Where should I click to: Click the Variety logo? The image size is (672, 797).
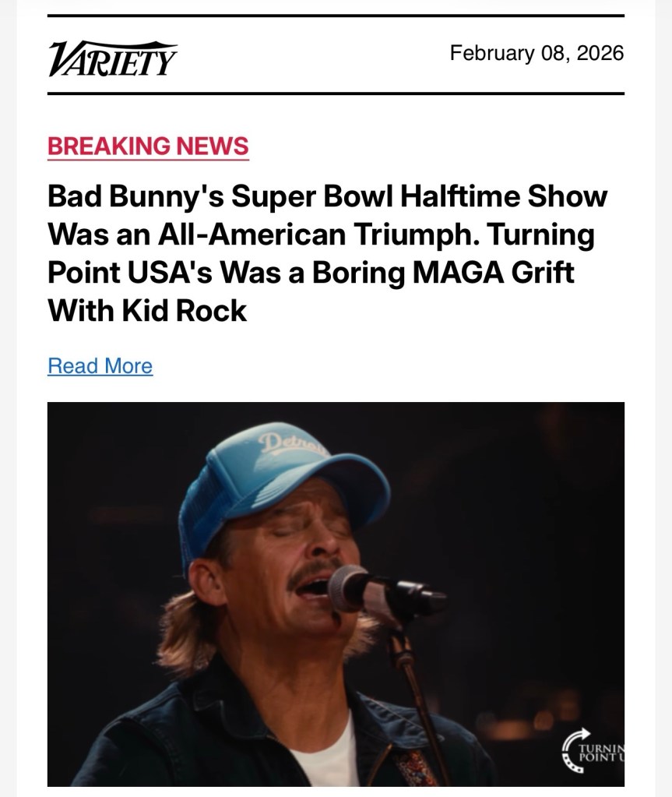(113, 58)
